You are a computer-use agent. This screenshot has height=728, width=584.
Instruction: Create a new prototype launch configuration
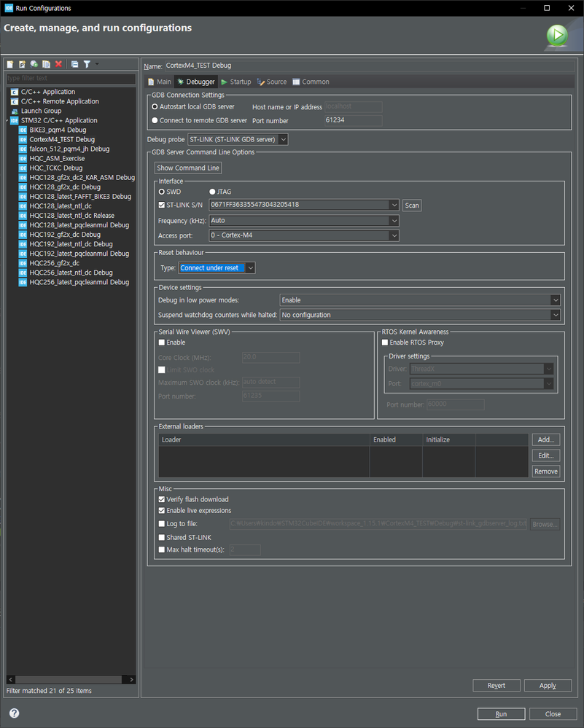pyautogui.click(x=22, y=64)
